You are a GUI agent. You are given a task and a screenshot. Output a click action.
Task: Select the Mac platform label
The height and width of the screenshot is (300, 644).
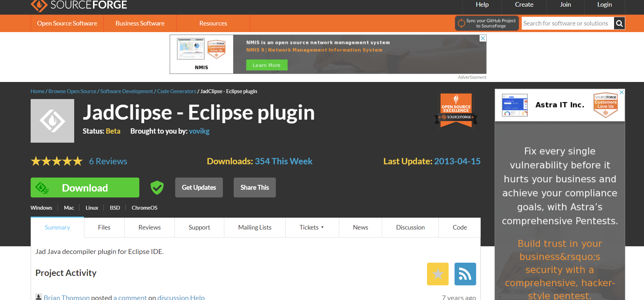[69, 208]
